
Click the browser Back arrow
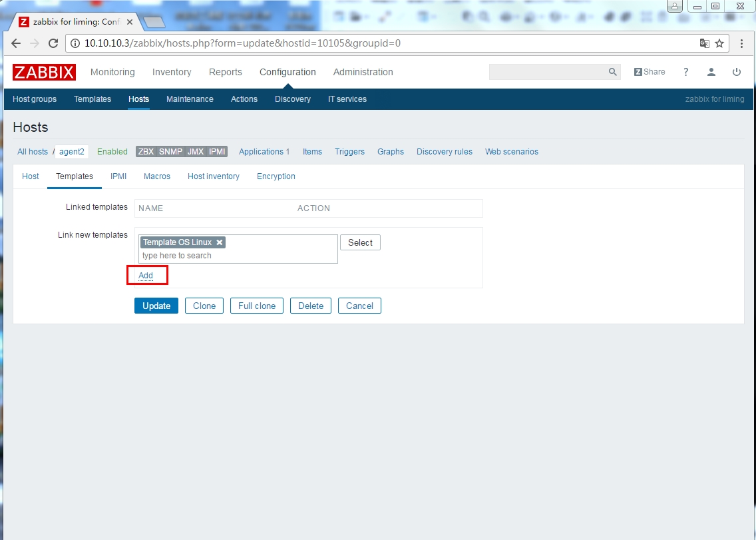[16, 43]
